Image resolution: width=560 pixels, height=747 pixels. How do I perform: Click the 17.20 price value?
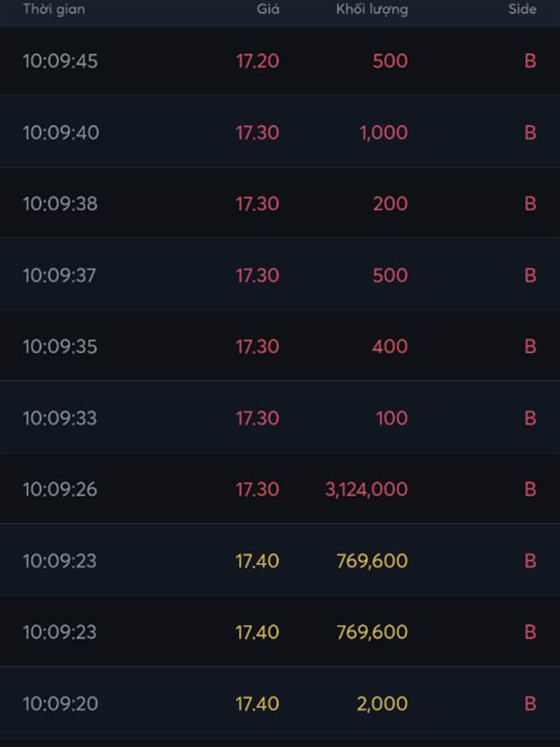258,61
